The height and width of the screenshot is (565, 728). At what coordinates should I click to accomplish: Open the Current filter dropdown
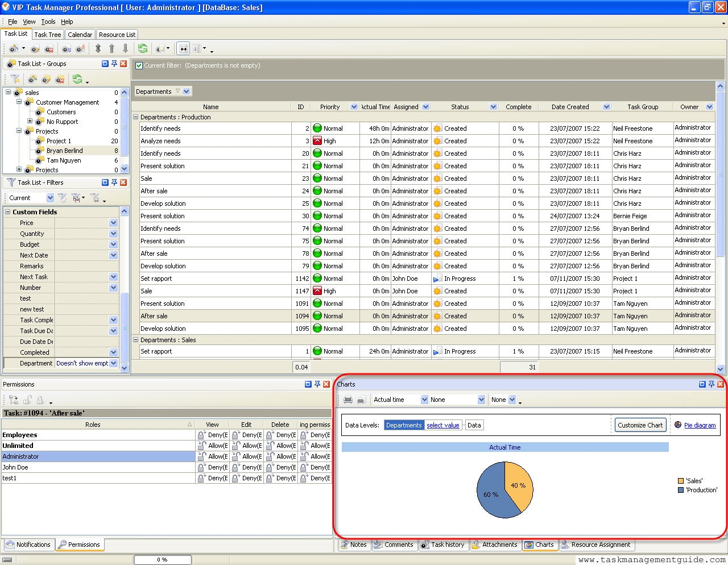click(x=50, y=198)
